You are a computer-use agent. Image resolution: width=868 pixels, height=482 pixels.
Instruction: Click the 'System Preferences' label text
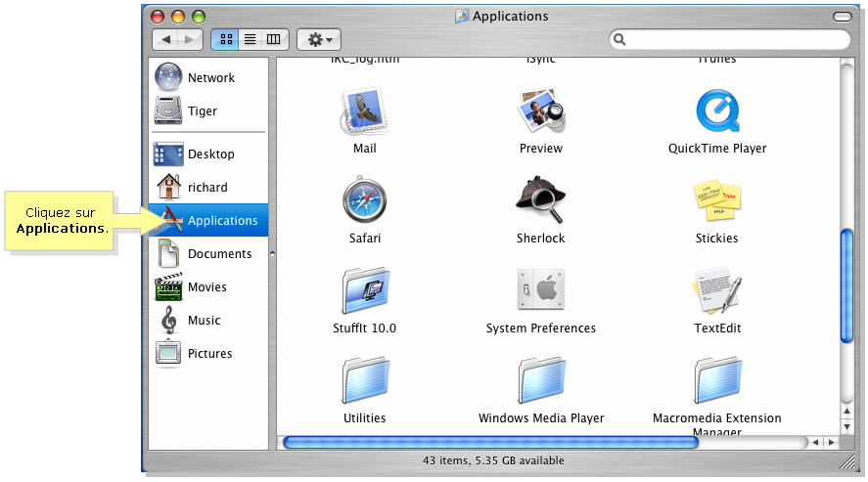[541, 329]
